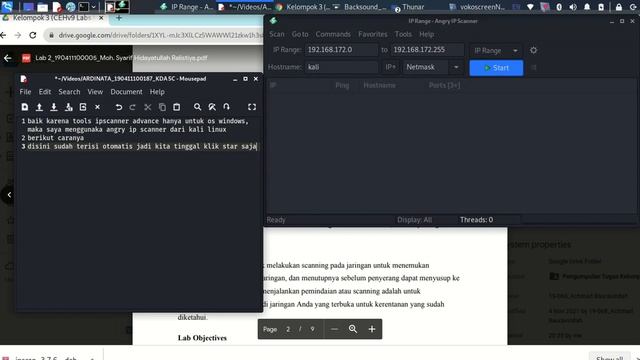Click the starting IP address field
The height and width of the screenshot is (360, 640).
click(x=341, y=50)
